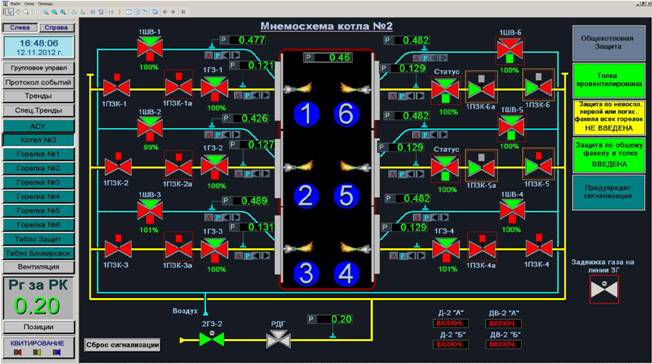
Task: Select burner number 5 circle
Action: coord(346,196)
